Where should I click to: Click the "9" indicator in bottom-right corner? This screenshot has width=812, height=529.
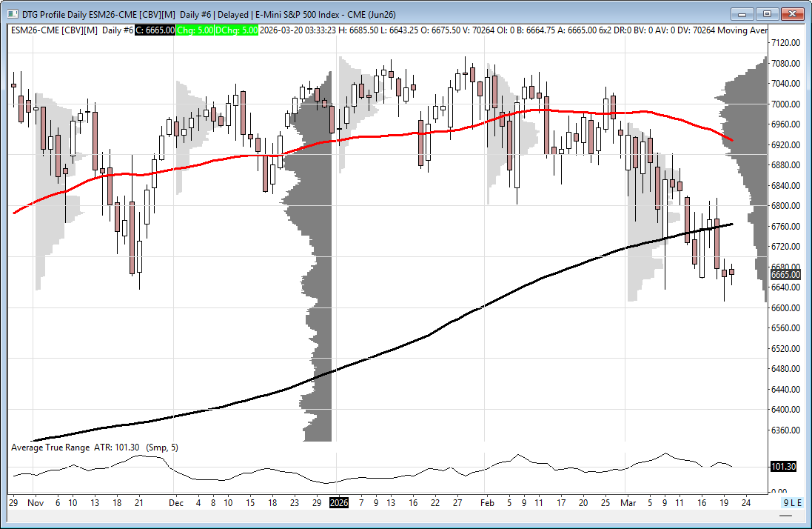click(787, 502)
